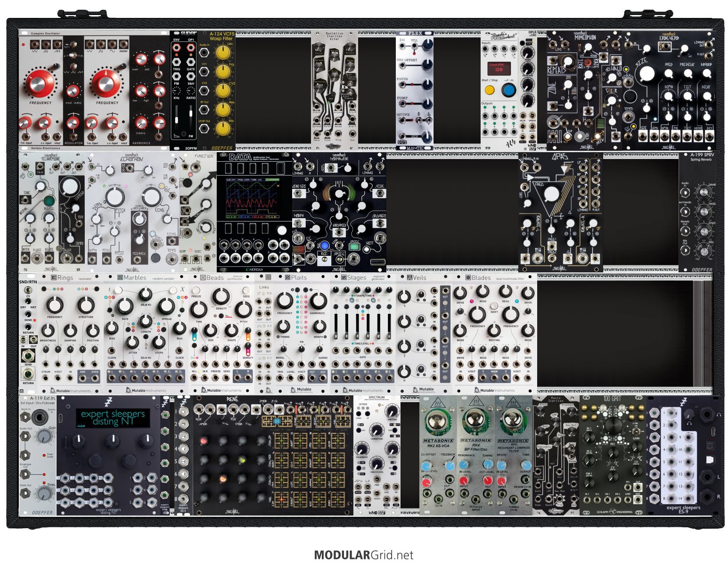
Task: Click the Rings FREQUENCY knob
Action: 55,305
